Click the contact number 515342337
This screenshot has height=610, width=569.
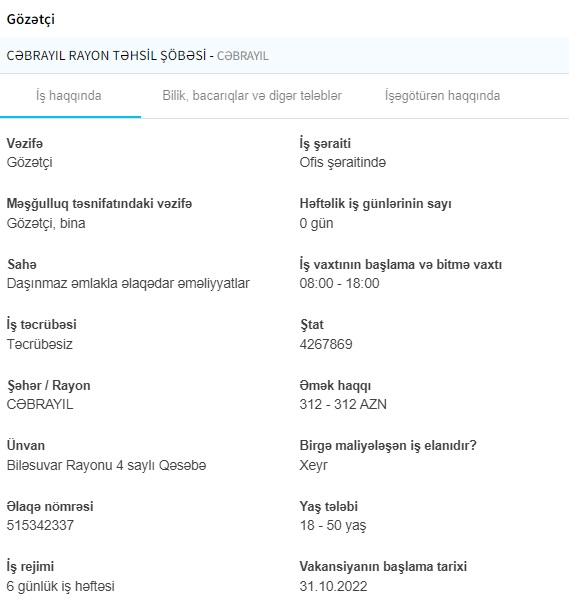point(40,525)
